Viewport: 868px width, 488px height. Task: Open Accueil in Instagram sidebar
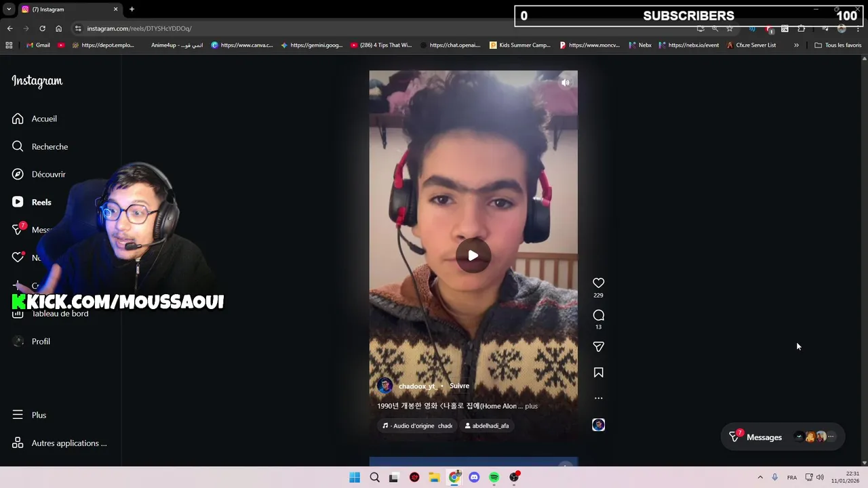click(x=44, y=119)
